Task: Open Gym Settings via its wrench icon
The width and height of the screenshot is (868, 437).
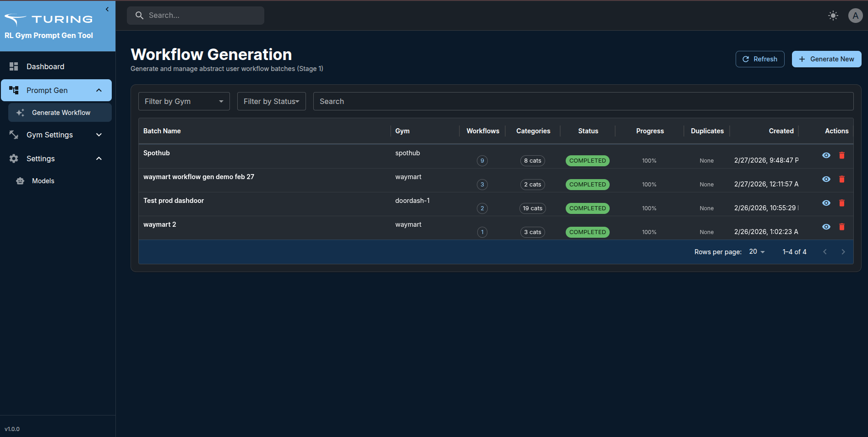Action: pyautogui.click(x=14, y=135)
